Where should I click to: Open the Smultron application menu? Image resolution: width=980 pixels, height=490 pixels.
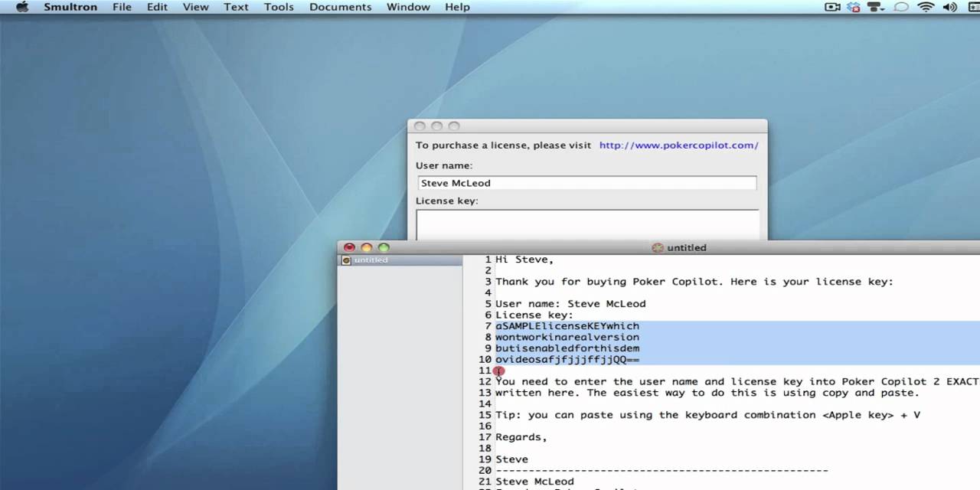(70, 7)
